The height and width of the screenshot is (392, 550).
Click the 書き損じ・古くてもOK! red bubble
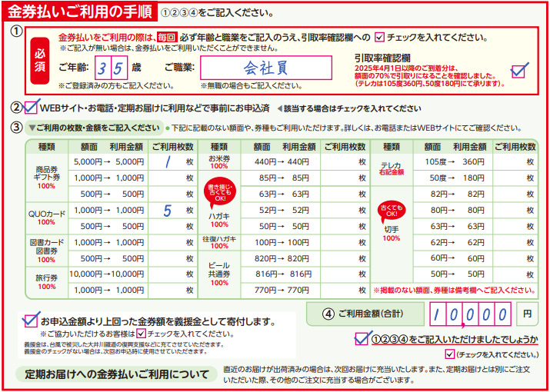click(218, 191)
